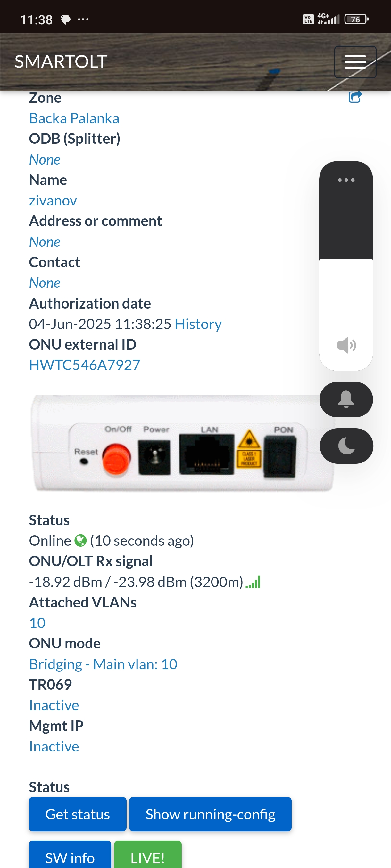The height and width of the screenshot is (868, 391).
Task: Click the green LIVE! button
Action: [148, 855]
